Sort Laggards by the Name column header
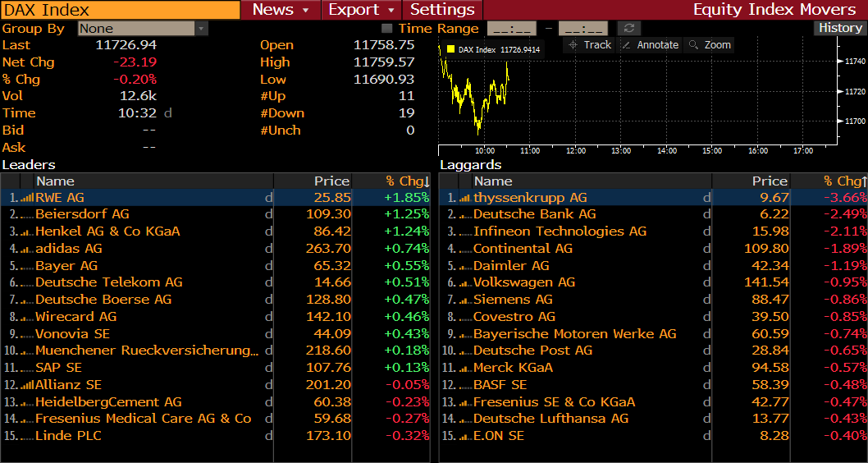Screen dimensions: 868x463 pyautogui.click(x=592, y=181)
